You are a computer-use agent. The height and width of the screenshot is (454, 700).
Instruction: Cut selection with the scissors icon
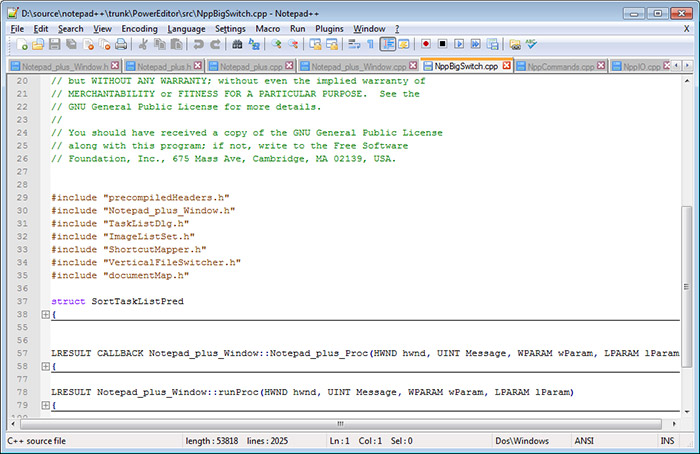[x=143, y=44]
